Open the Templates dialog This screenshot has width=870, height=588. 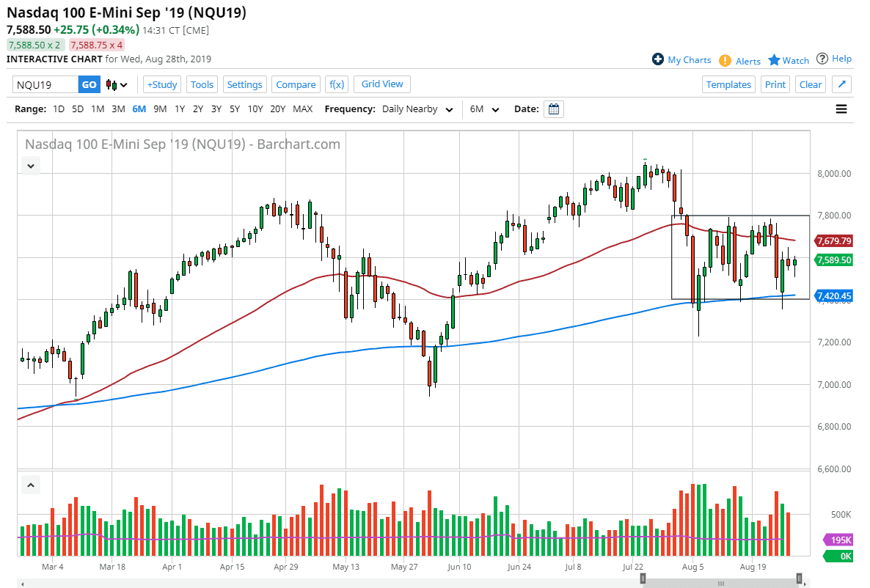(x=728, y=84)
